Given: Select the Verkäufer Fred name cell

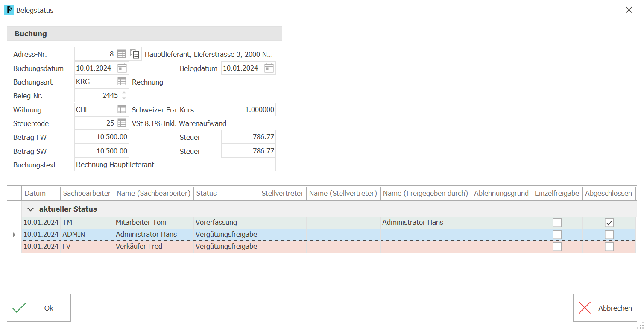Looking at the screenshot, I should click(x=154, y=247).
